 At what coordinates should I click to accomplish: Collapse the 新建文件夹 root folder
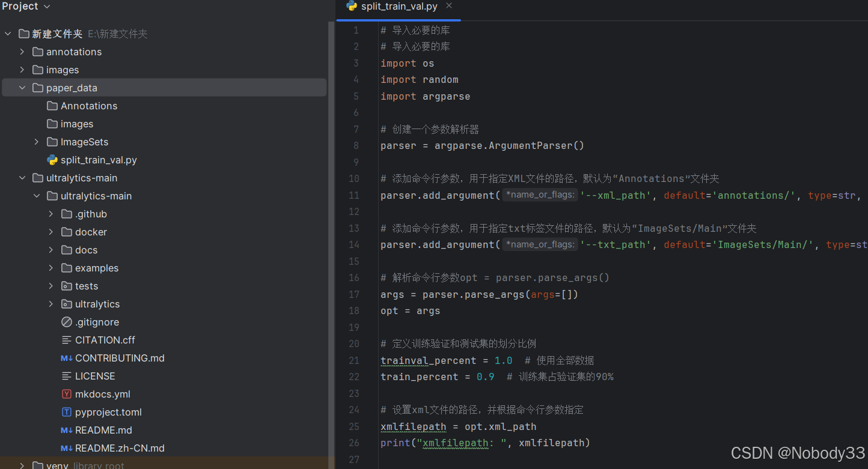(x=8, y=34)
